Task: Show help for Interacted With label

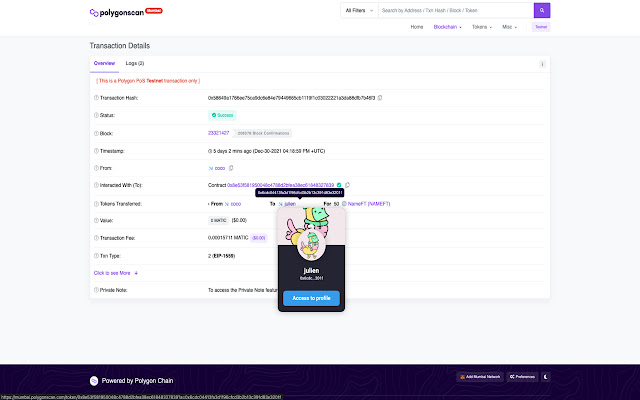Action: 96,185
